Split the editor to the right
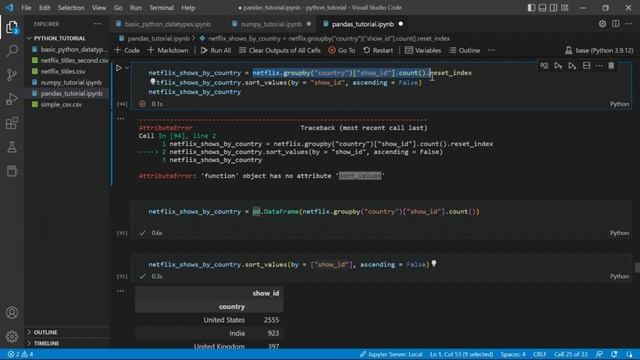Screen dimensions: 640x360 (616, 24)
